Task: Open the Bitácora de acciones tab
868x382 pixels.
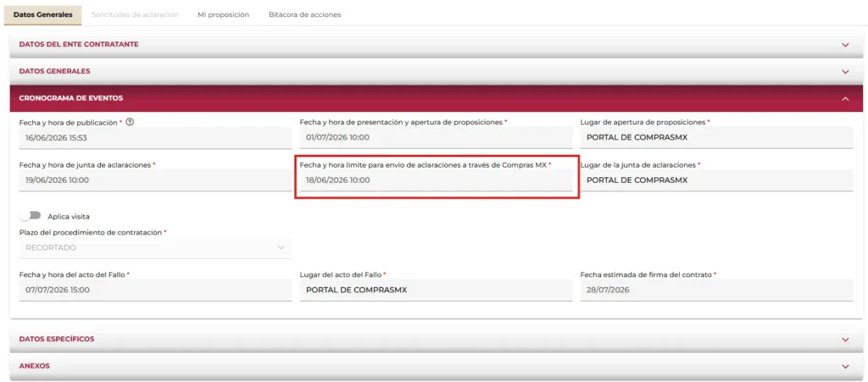Action: (304, 15)
